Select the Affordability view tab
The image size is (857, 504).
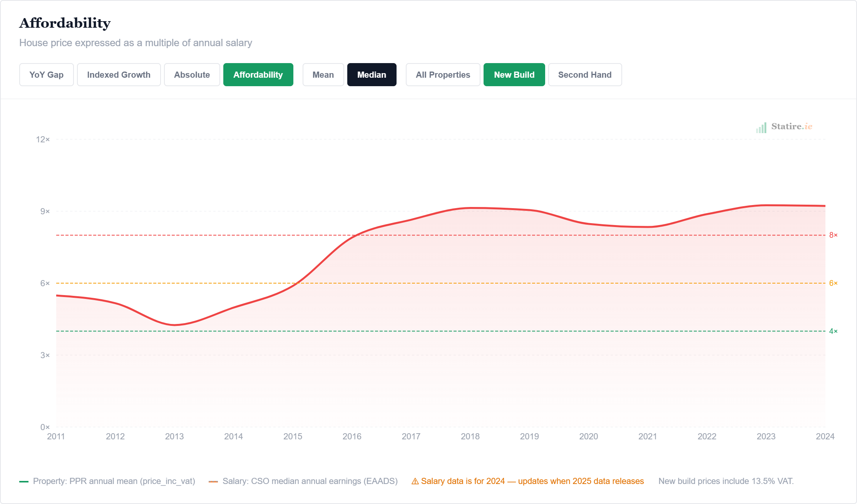(258, 75)
